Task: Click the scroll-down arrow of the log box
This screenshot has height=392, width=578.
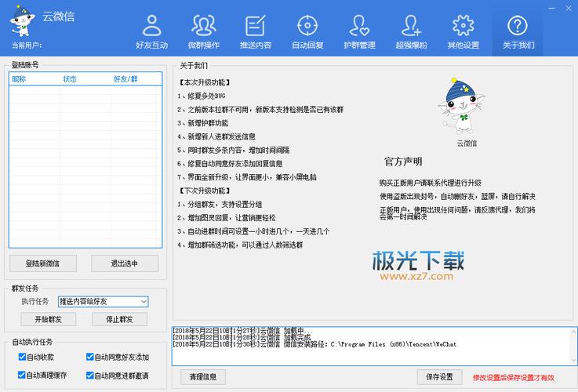Action: point(573,361)
